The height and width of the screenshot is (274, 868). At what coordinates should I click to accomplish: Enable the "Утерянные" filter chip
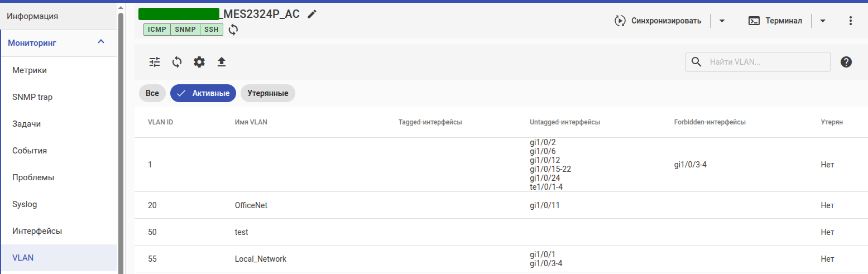268,93
